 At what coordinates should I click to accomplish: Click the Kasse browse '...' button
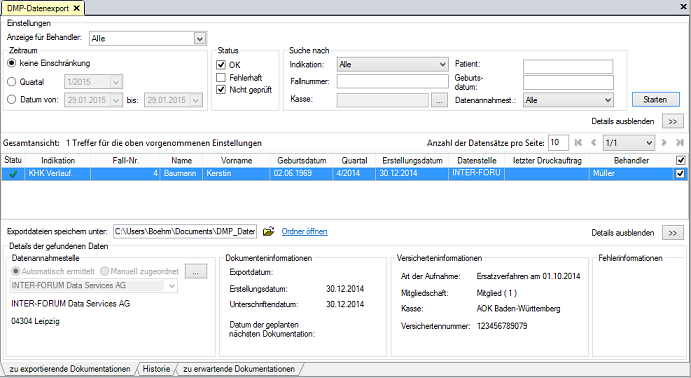(439, 100)
